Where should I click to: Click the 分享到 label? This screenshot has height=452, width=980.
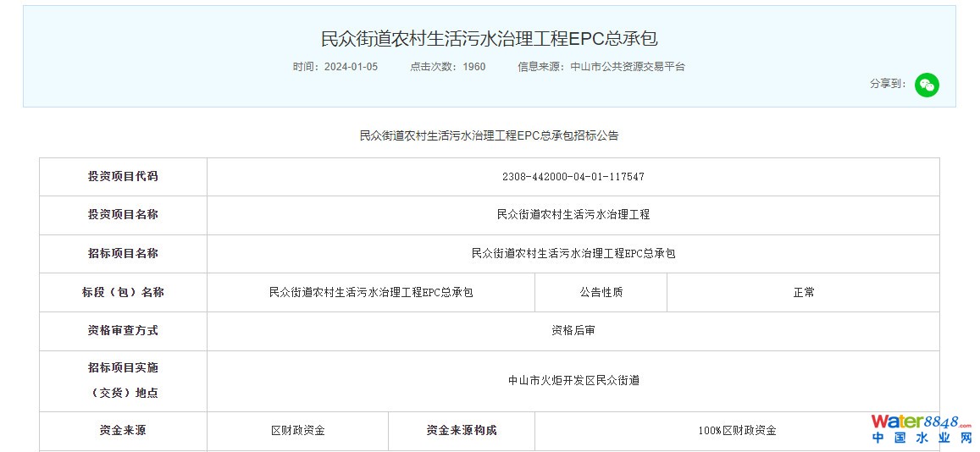coord(888,84)
